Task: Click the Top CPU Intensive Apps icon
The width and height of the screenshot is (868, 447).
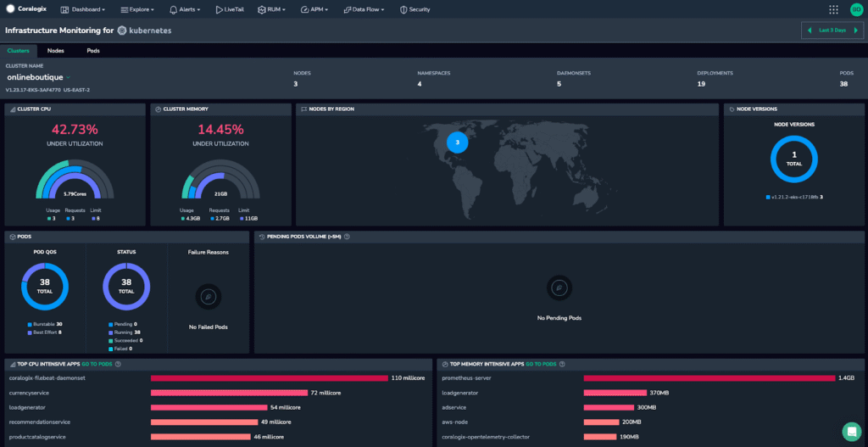Action: tap(12, 364)
